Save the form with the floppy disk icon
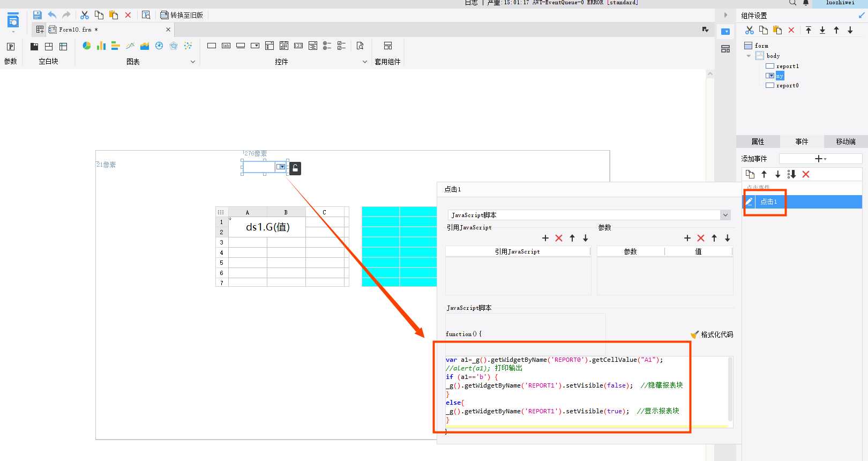 37,15
